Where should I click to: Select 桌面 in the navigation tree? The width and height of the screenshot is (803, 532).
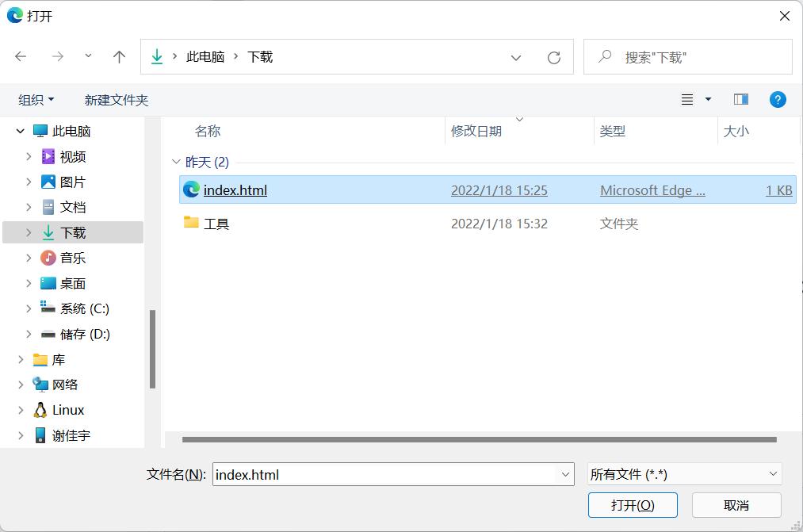pyautogui.click(x=72, y=283)
